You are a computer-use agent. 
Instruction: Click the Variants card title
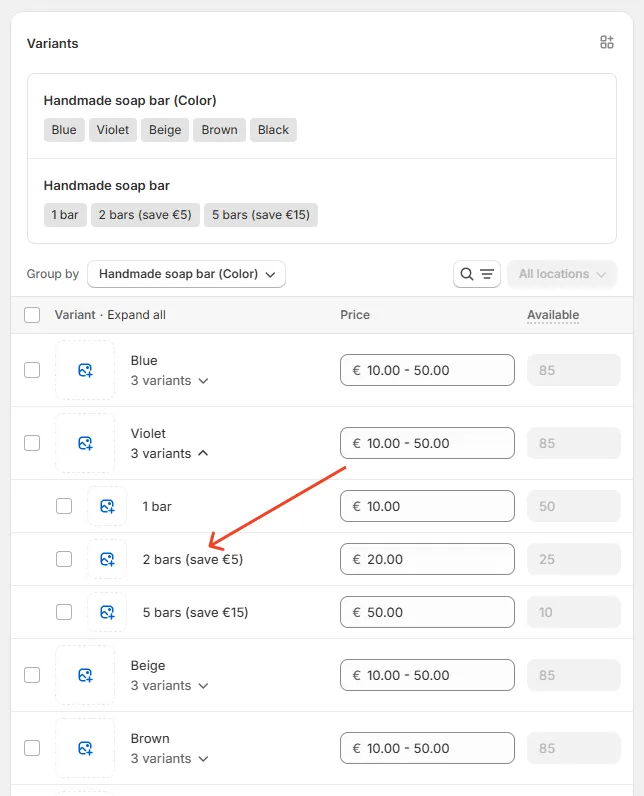52,44
